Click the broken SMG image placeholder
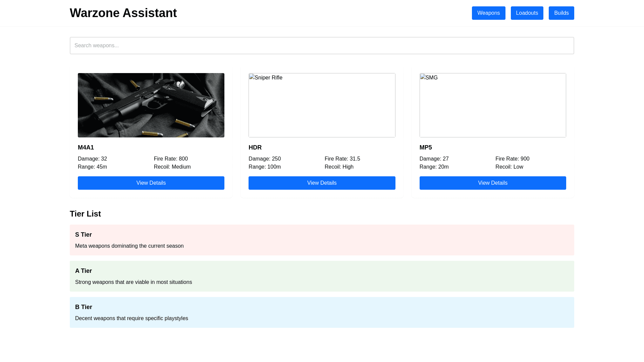The height and width of the screenshot is (362, 644). coord(492,105)
